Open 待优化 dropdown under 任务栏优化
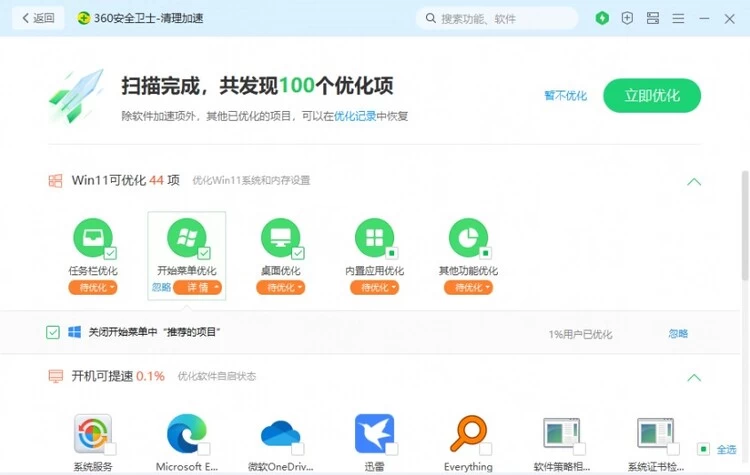This screenshot has height=475, width=750. [x=93, y=287]
